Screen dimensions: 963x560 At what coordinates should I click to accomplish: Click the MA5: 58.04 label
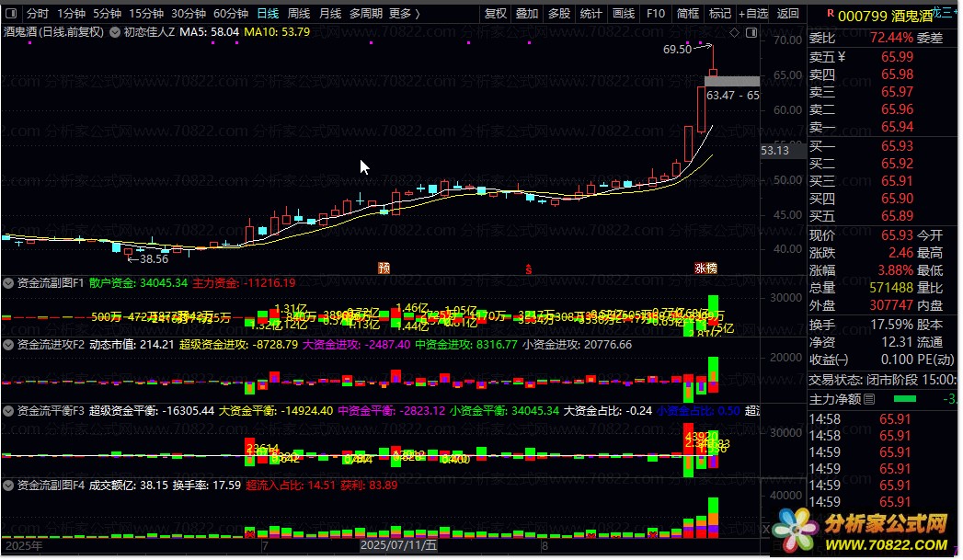pyautogui.click(x=209, y=32)
